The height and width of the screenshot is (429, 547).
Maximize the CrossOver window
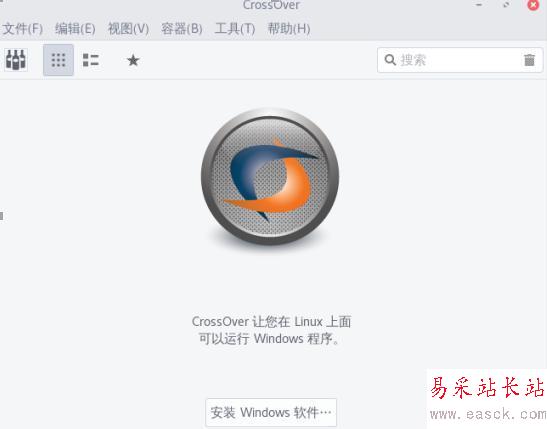tap(506, 5)
